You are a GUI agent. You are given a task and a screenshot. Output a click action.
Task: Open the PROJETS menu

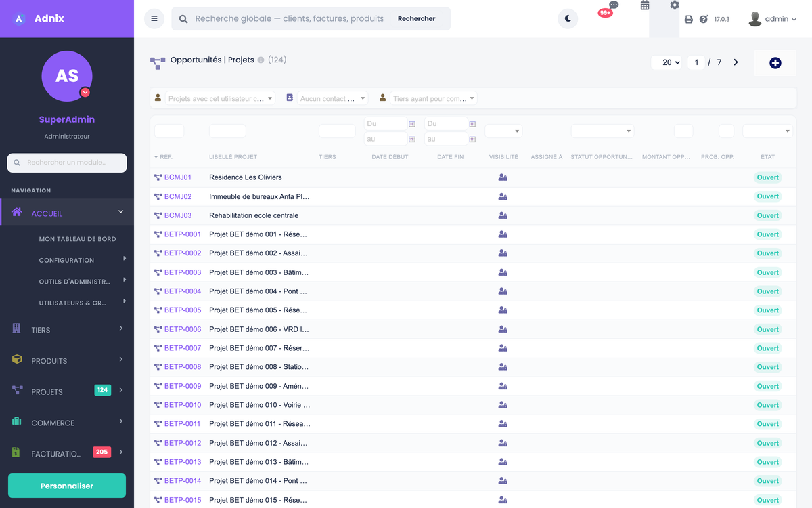pos(67,391)
